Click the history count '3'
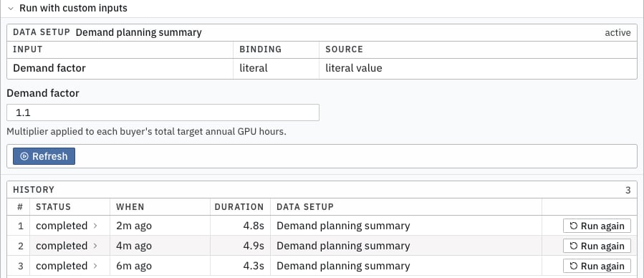 (628, 190)
